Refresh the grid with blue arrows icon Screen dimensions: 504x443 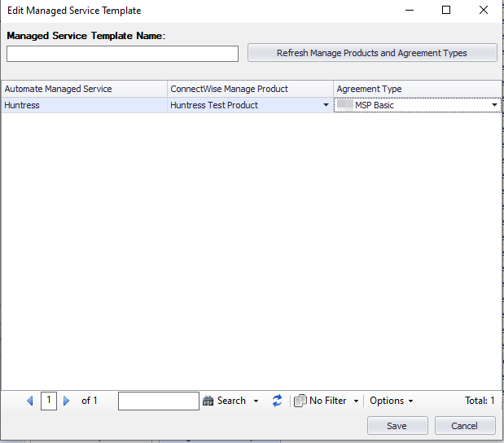(277, 401)
